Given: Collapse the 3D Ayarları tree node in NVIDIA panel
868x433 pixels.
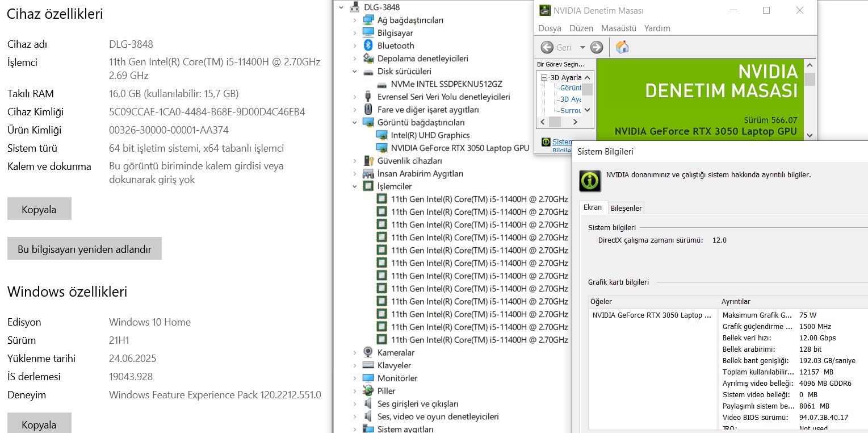Looking at the screenshot, I should coord(544,77).
